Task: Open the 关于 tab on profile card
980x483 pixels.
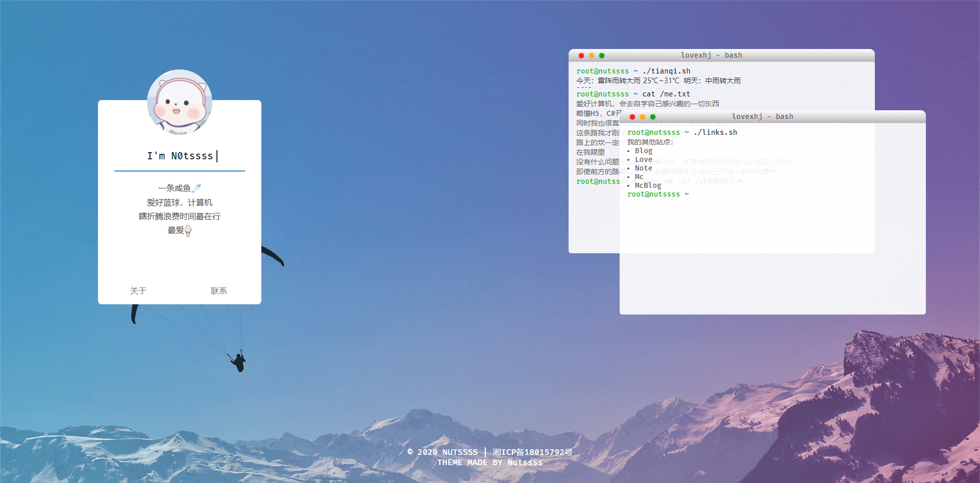Action: click(138, 291)
